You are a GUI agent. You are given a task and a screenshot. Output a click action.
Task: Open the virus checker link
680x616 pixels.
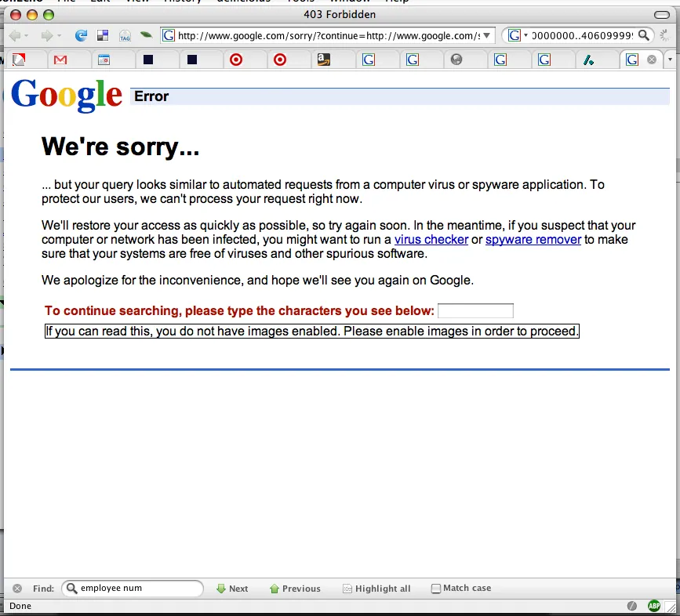(431, 240)
